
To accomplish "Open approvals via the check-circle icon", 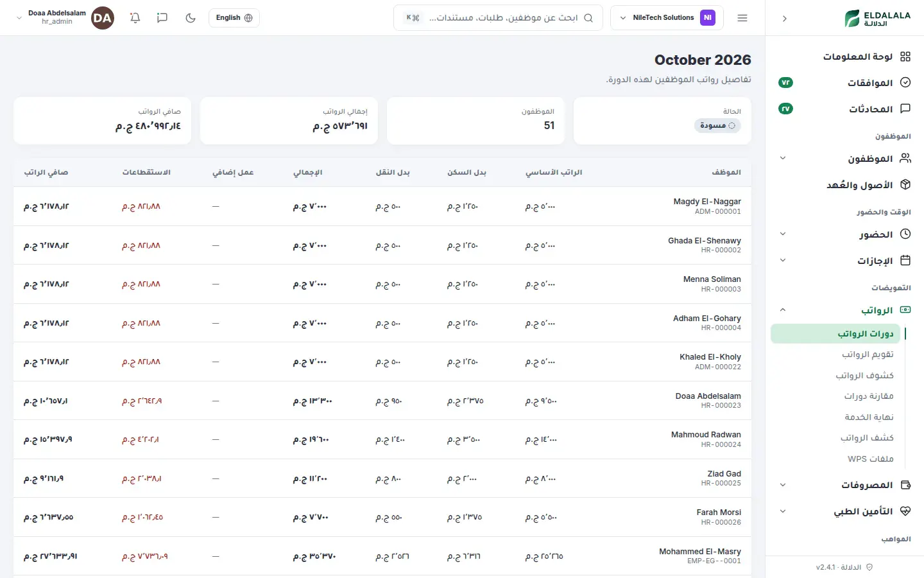I will click(905, 82).
